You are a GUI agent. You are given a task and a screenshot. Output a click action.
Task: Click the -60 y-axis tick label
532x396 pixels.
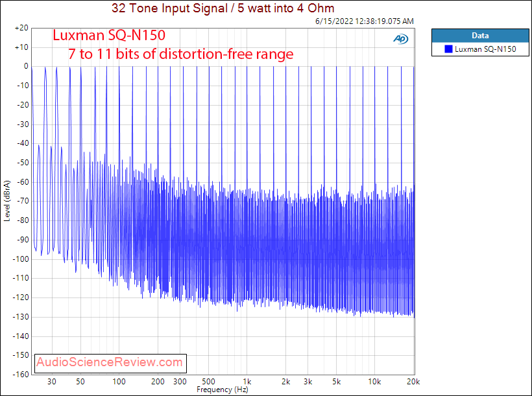click(23, 182)
